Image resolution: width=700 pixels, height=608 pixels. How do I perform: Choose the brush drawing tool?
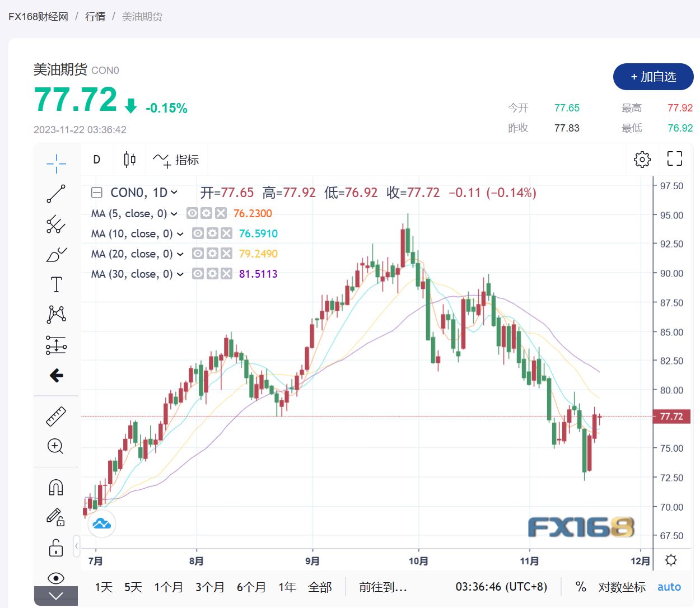point(56,255)
